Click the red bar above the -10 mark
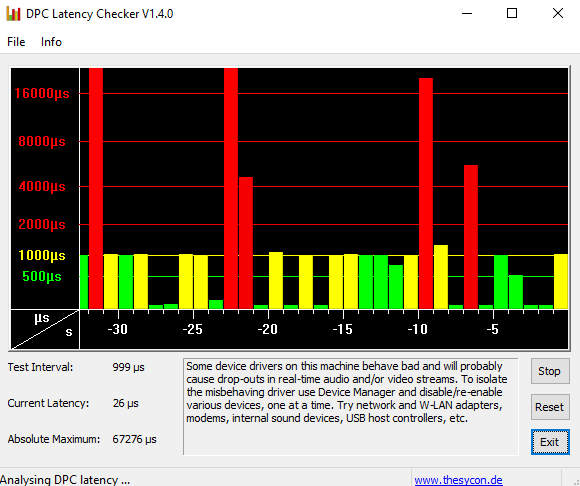Screen dimensions: 580x486 (x=426, y=193)
